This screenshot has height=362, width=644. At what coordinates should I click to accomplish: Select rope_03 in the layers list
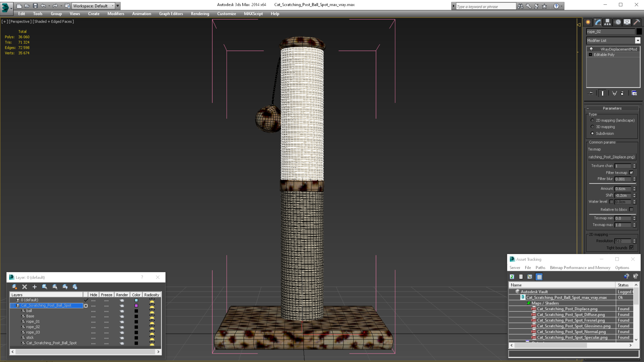coord(33,332)
